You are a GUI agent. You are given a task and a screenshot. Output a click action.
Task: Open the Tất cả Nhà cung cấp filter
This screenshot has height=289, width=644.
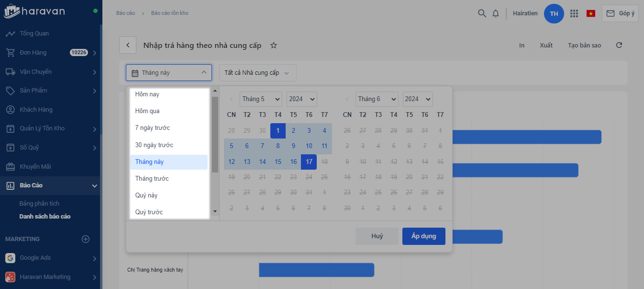coord(257,73)
